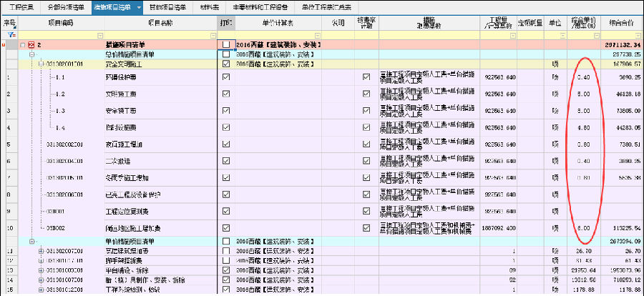This screenshot has height=296, width=644.
Task: Collapse the 单价措施项目清单 group
Action: [x=31, y=242]
